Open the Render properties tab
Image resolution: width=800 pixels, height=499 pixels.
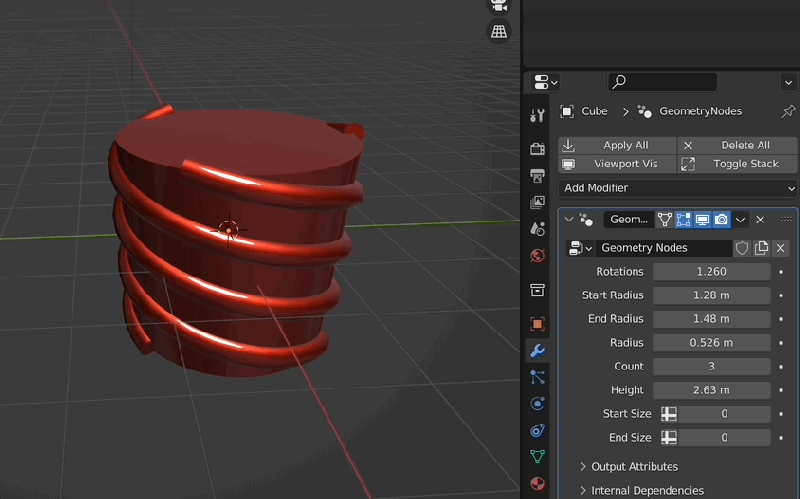[537, 149]
